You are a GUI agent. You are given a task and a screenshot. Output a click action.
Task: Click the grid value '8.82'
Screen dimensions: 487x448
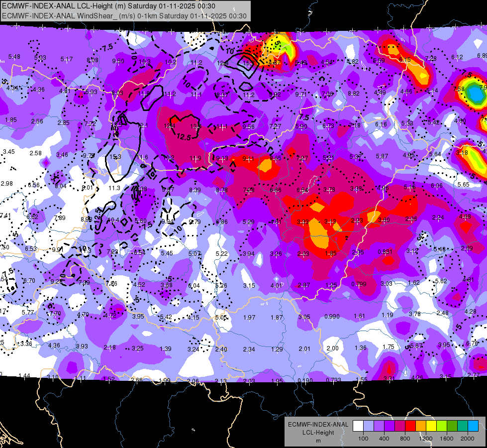pos(354,93)
